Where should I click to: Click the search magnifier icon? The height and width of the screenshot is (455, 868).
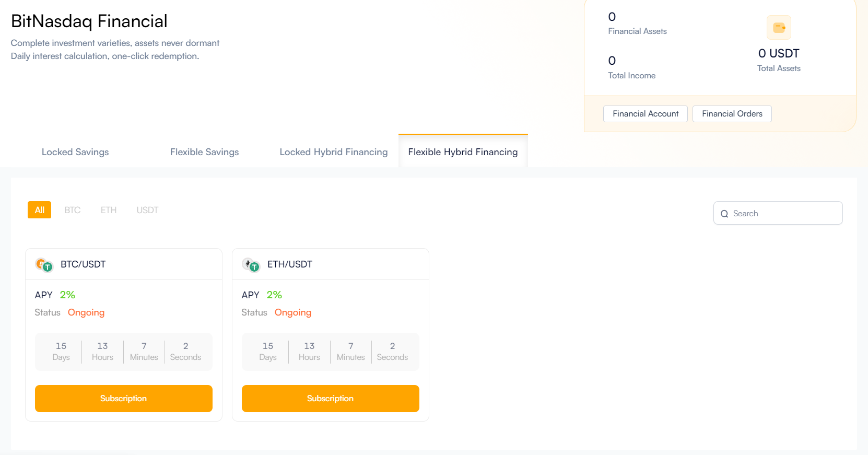pyautogui.click(x=724, y=214)
